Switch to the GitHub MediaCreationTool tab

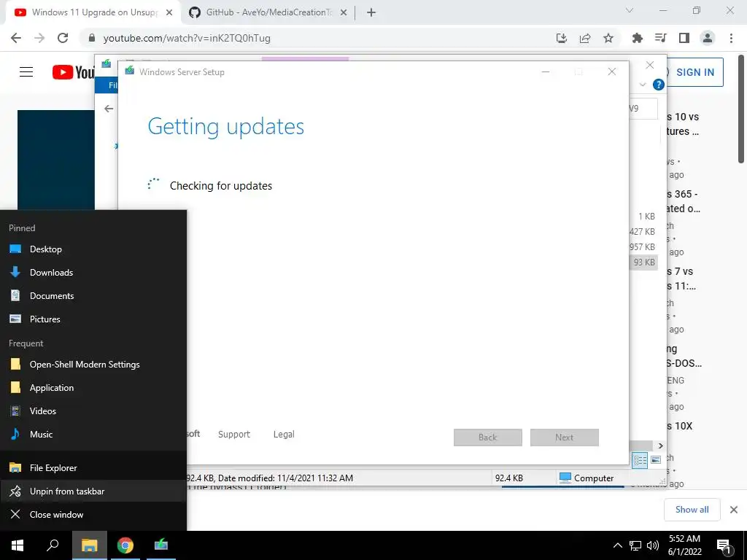click(268, 12)
